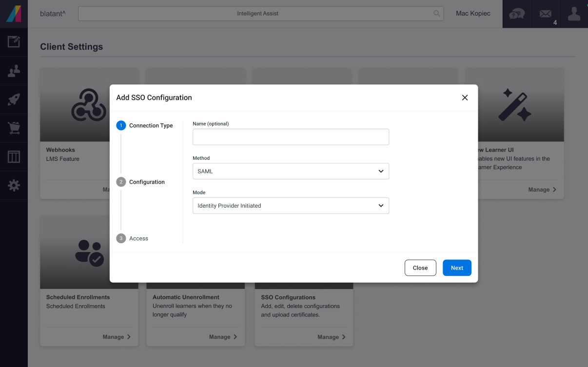Click the search magnifier in Intelligent Assist

pyautogui.click(x=437, y=14)
